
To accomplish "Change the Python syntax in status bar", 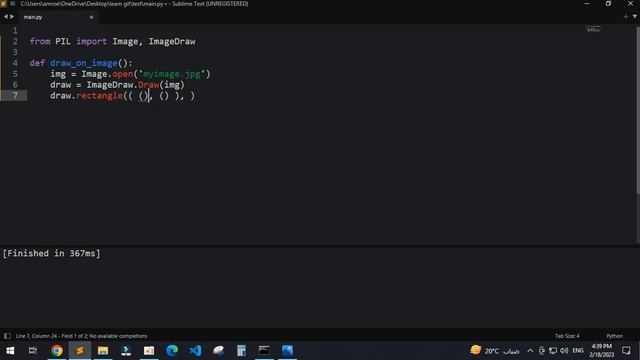I will [614, 336].
